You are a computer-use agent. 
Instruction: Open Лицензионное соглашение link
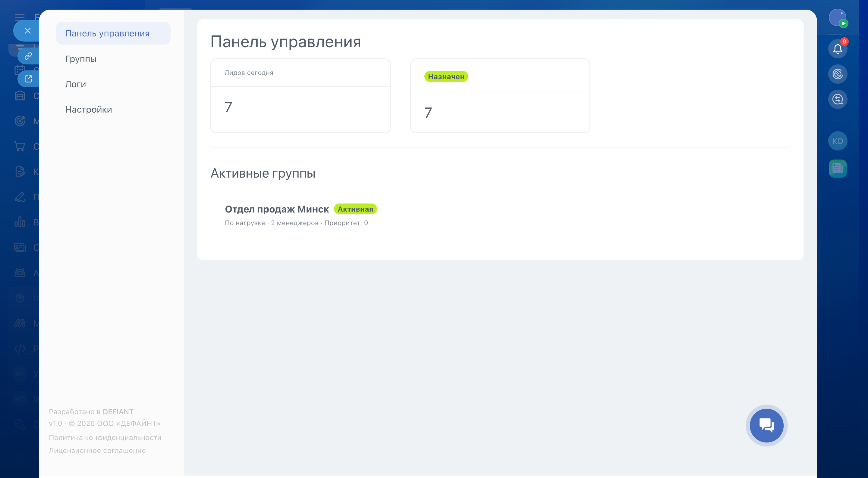click(97, 450)
